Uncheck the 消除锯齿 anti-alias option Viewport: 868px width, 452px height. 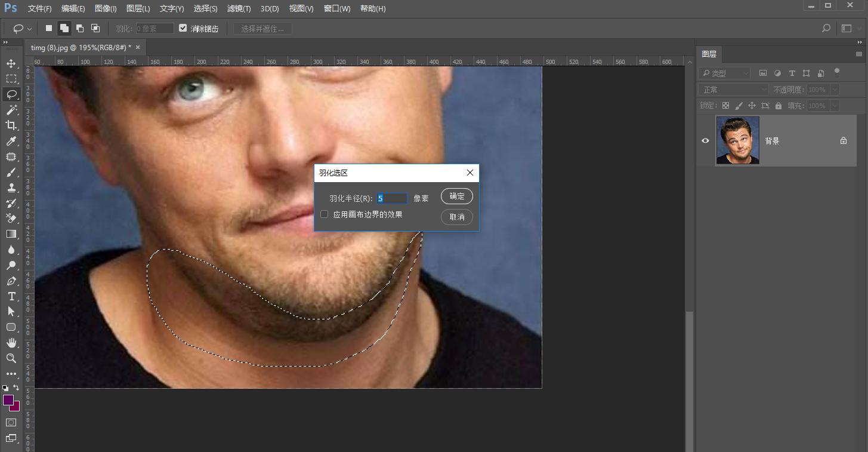coord(183,28)
